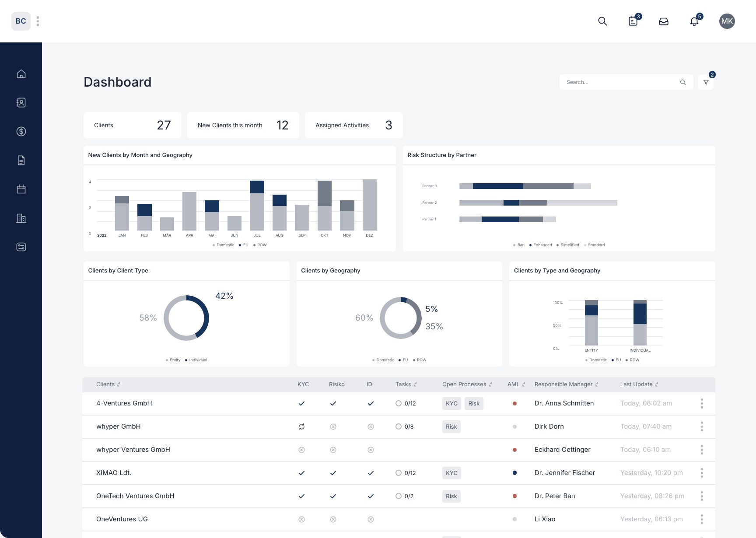Click the top bar search magnifier icon
The height and width of the screenshot is (538, 756).
[602, 21]
